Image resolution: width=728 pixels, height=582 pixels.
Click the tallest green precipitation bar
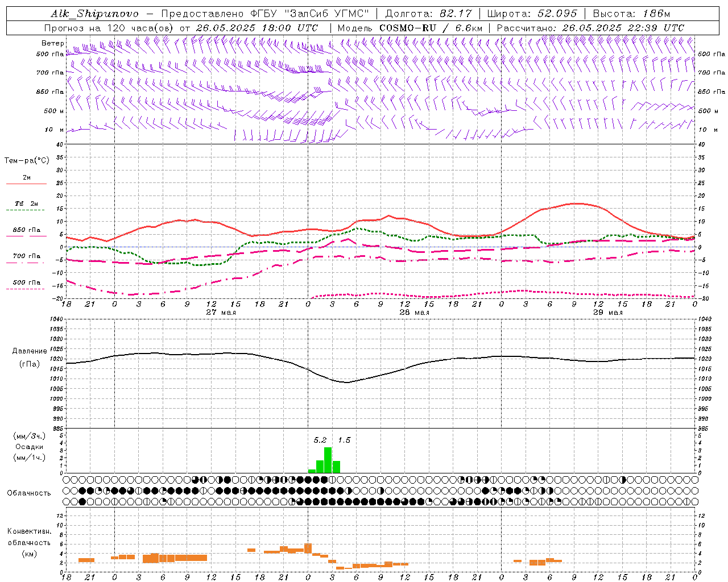point(328,460)
